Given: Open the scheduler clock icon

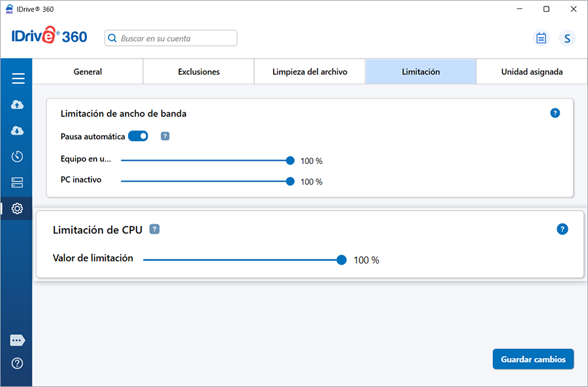Looking at the screenshot, I should click(18, 156).
